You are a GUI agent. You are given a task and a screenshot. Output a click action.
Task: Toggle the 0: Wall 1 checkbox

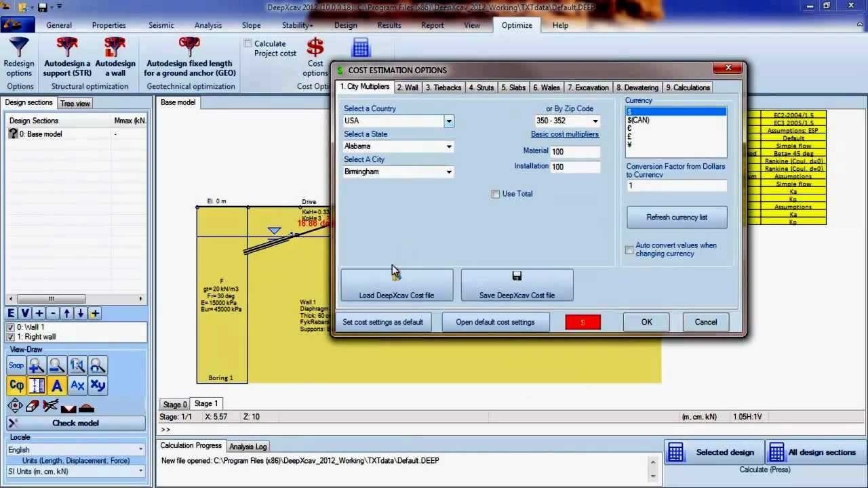(11, 327)
